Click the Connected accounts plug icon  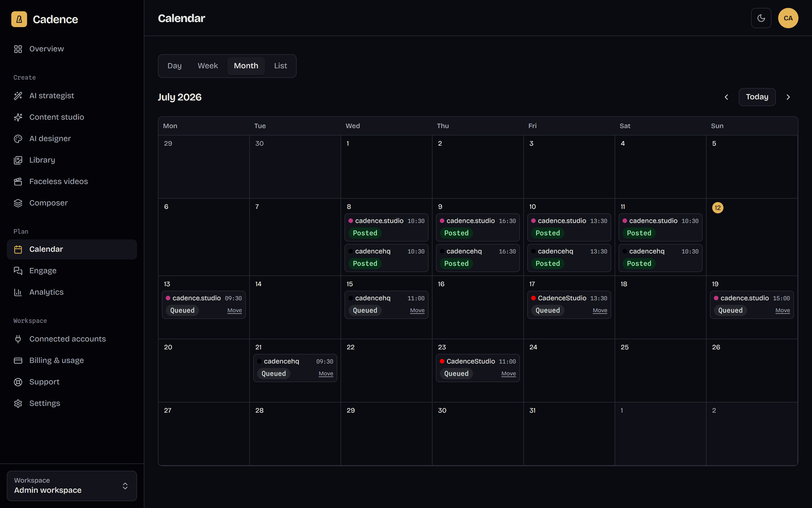18,339
